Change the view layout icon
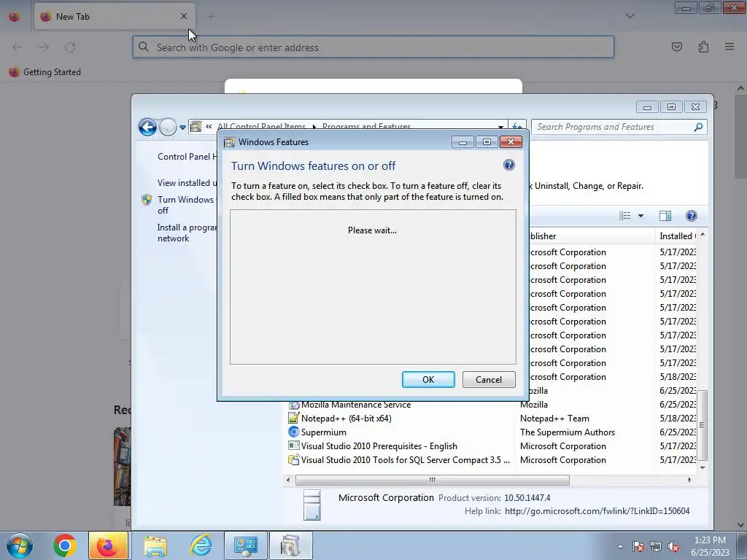Screen dimensions: 747x560 coord(624,216)
